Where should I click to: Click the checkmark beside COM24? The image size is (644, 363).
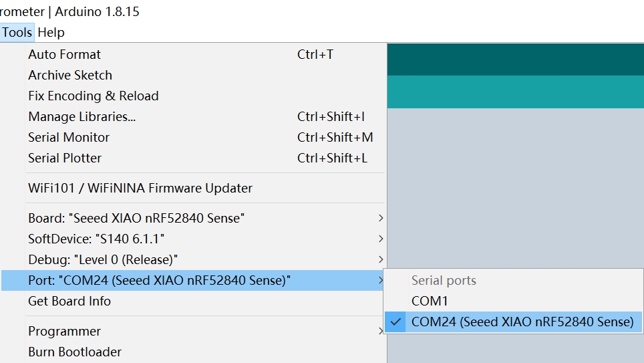395,322
